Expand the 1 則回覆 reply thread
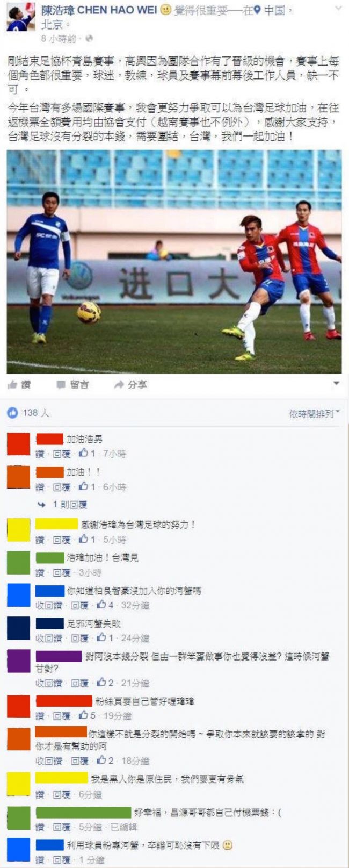Image resolution: width=349 pixels, height=868 pixels. click(x=70, y=505)
